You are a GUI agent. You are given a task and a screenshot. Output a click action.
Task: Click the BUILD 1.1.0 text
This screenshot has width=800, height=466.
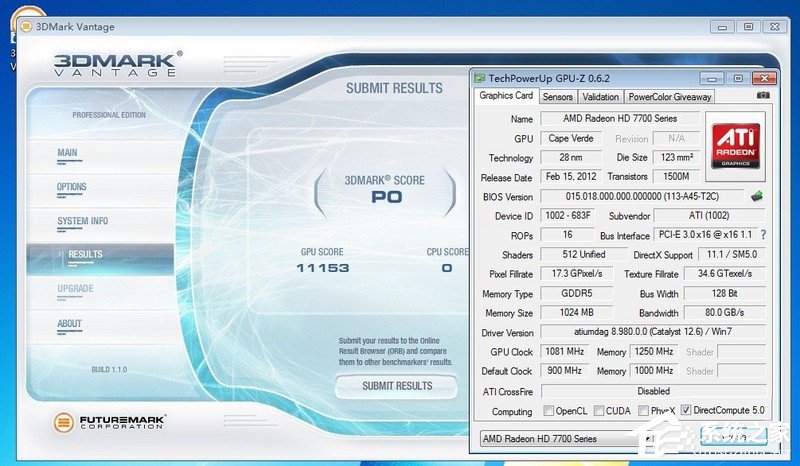109,369
